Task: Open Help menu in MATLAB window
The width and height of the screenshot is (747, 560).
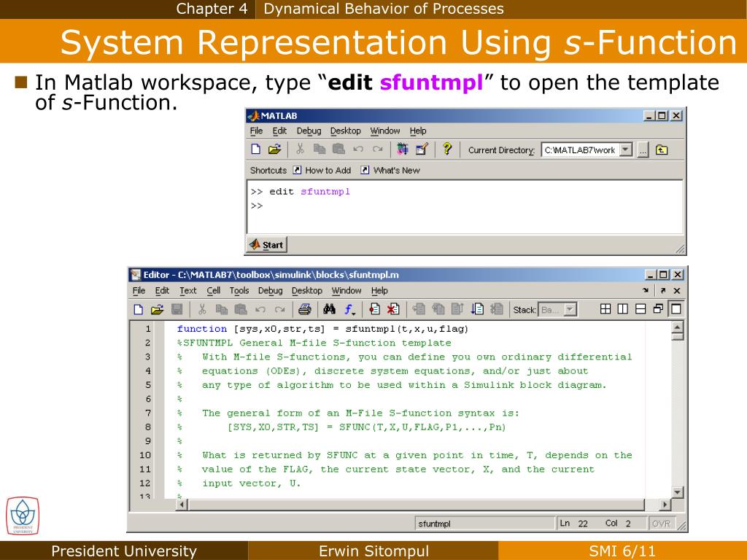Action: tap(418, 131)
